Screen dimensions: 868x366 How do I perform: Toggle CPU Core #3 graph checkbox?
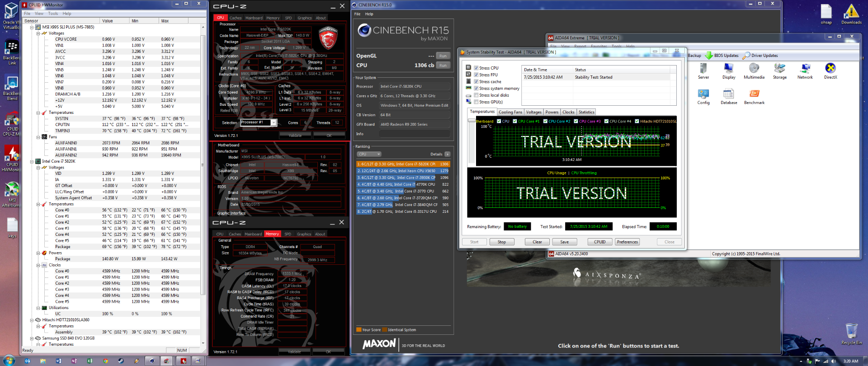tap(576, 121)
